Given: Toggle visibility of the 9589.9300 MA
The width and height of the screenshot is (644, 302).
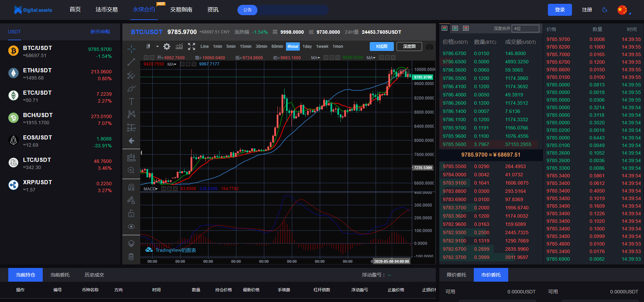Looking at the screenshot, I should click(x=381, y=58).
